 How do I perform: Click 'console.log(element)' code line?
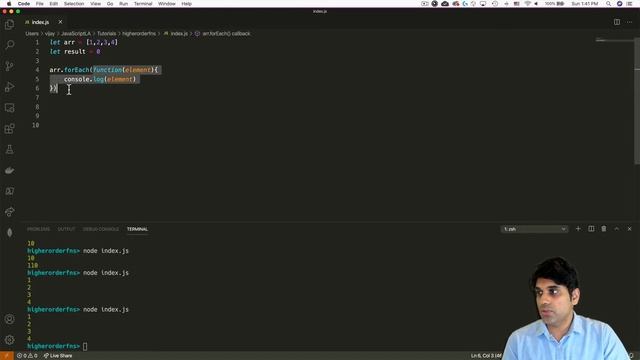pos(100,79)
